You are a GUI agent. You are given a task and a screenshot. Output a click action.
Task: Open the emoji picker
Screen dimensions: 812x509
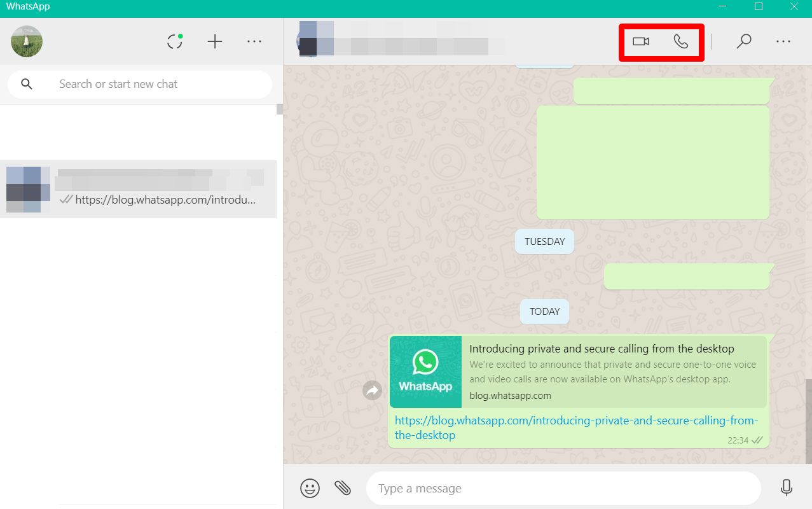click(310, 488)
